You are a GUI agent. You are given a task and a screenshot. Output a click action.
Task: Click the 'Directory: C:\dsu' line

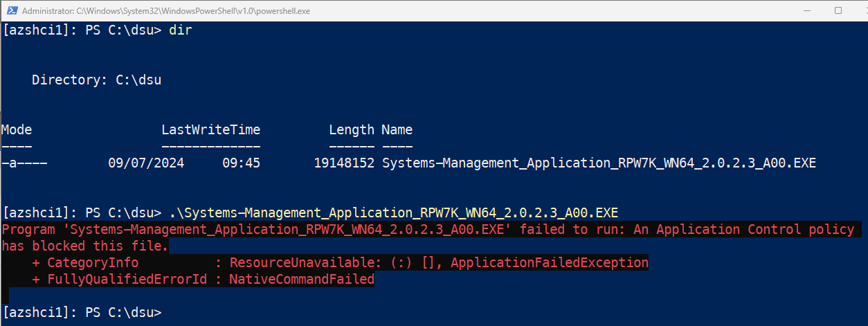pos(96,80)
